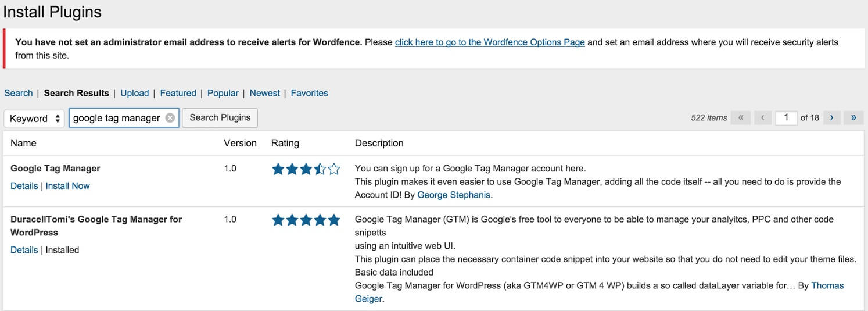The image size is (868, 311).
Task: View Details for Google Tag Manager plugin
Action: coord(24,186)
